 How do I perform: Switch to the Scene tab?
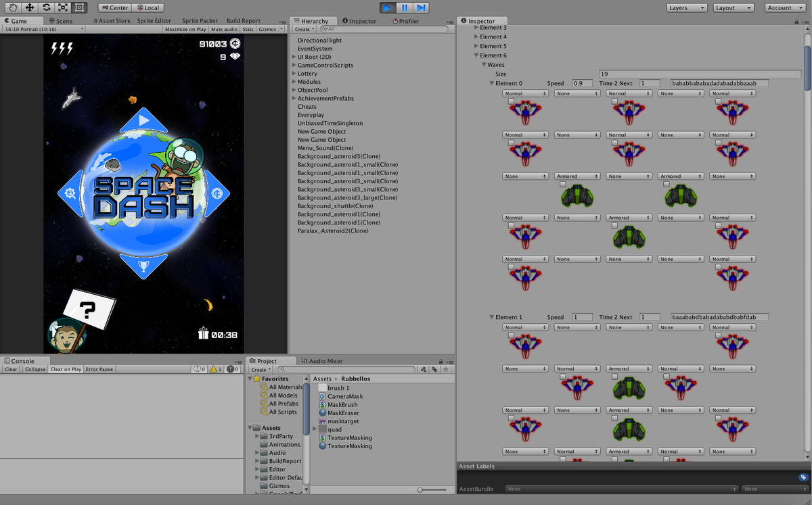pyautogui.click(x=61, y=21)
